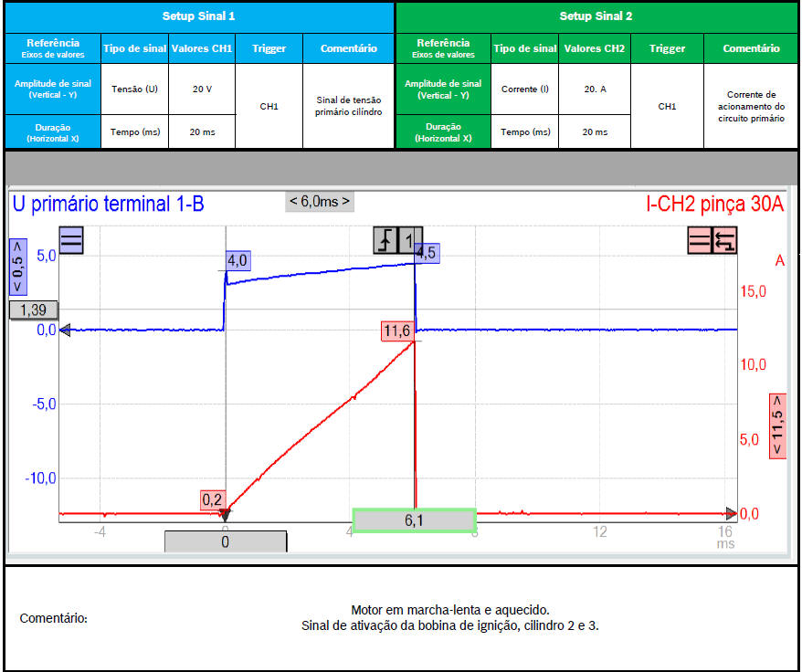802x672 pixels.
Task: Click the red vertical 11,5 cursor difference label
Action: coord(778,425)
